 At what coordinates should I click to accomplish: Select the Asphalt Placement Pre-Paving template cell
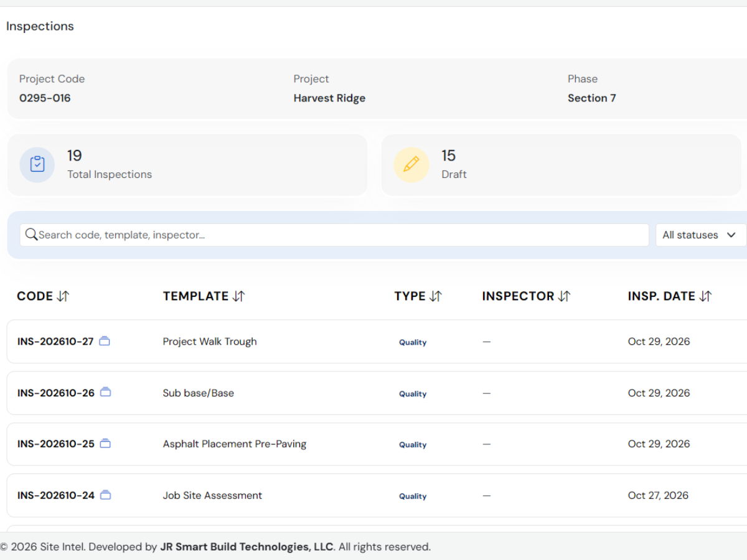click(235, 444)
